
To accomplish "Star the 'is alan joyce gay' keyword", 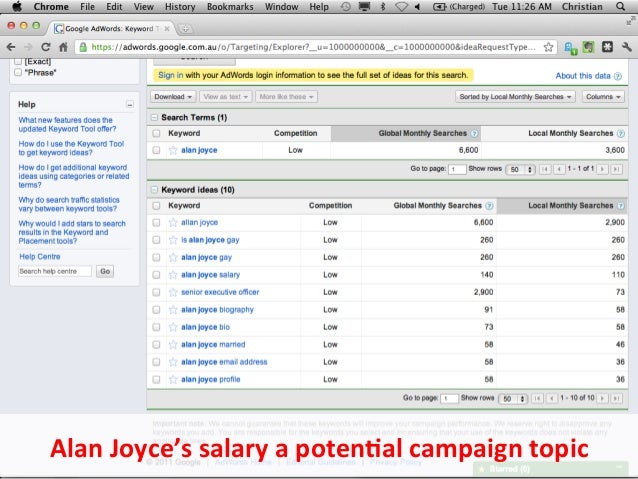I will [173, 240].
